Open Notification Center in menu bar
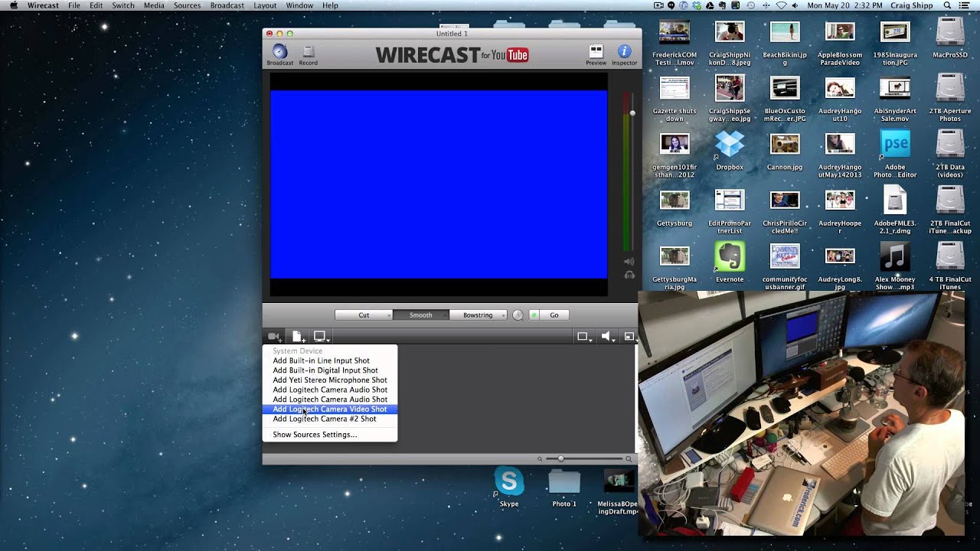Viewport: 980px width, 551px height. (x=965, y=5)
